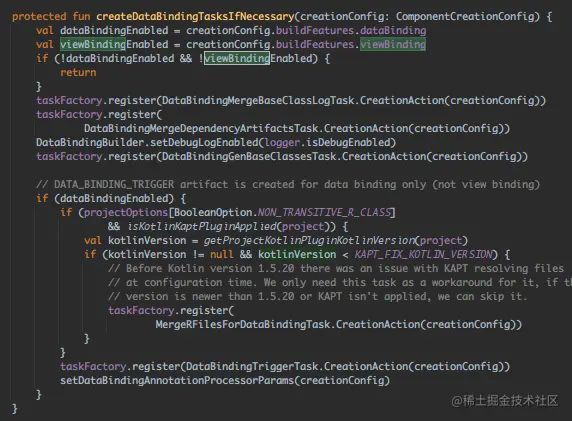Image resolution: width=572 pixels, height=421 pixels.
Task: Click the return keyword
Action: 78,73
